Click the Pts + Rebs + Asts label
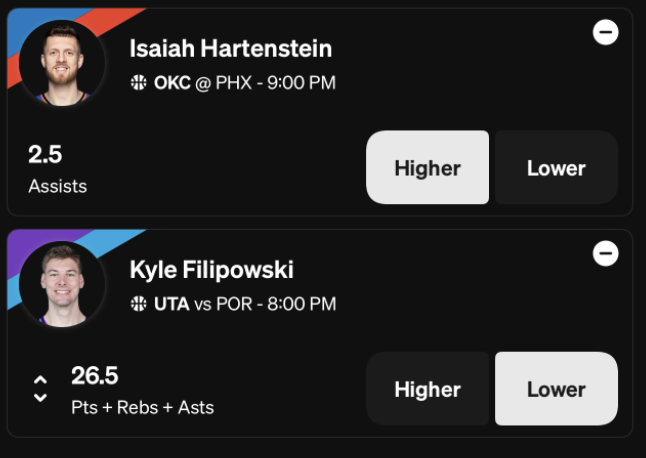Viewport: 646px width, 458px height. (143, 408)
